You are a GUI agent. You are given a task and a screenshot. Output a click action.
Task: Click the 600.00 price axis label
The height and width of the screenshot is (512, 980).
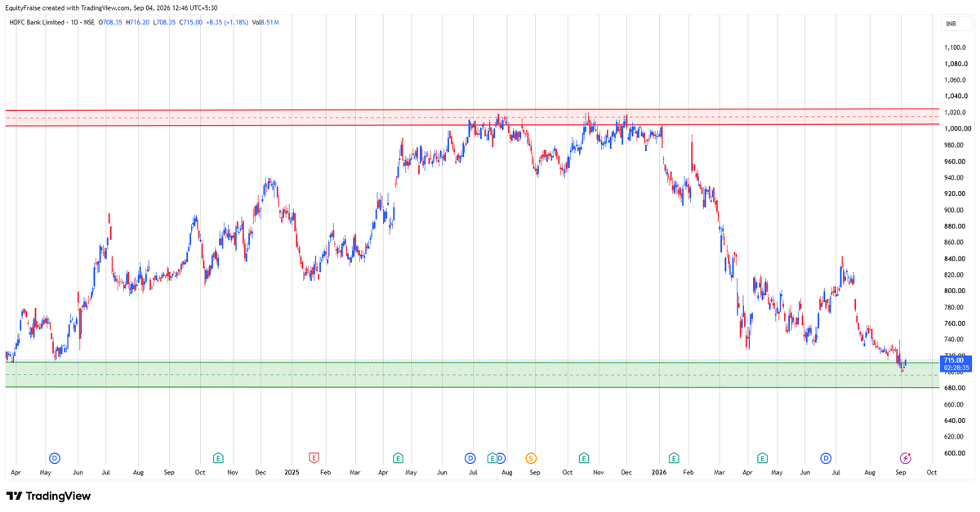coord(955,453)
